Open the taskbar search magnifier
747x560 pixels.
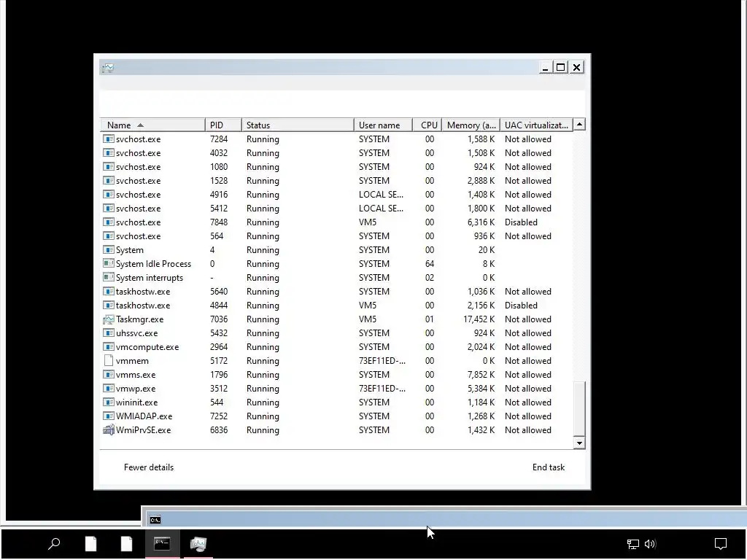pos(54,544)
